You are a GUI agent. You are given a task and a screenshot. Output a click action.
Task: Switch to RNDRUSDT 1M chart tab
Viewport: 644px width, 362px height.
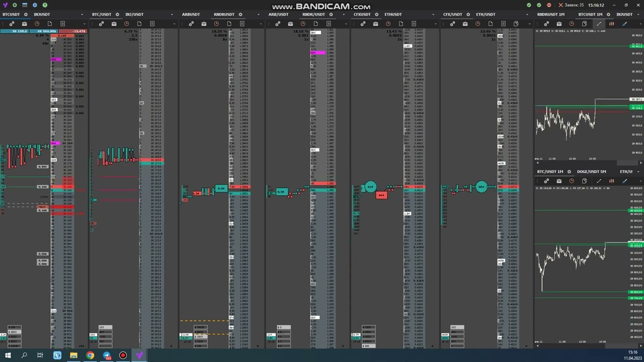(x=550, y=15)
